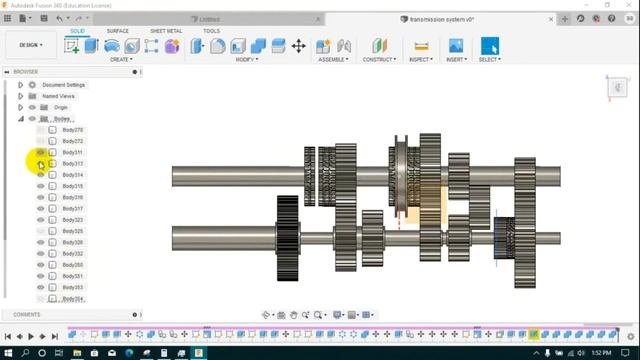This screenshot has width=640, height=360.
Task: Click the Insert image icon
Action: (x=456, y=46)
